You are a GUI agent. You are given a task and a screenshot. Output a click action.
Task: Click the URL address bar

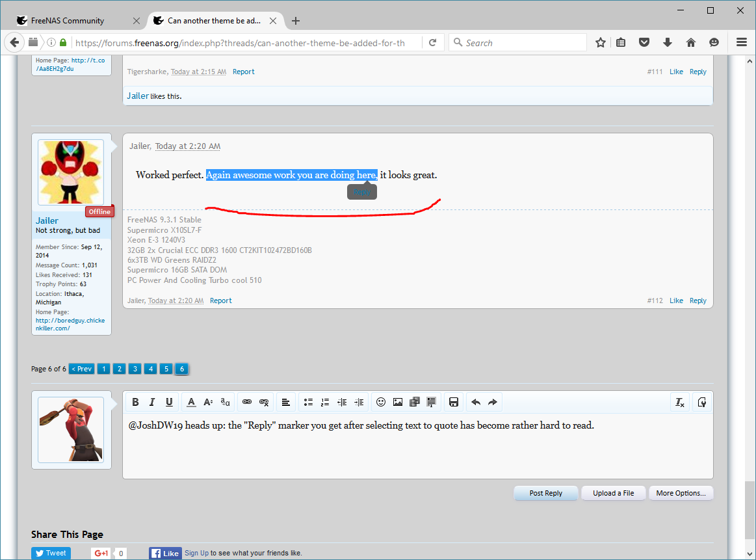pos(246,42)
